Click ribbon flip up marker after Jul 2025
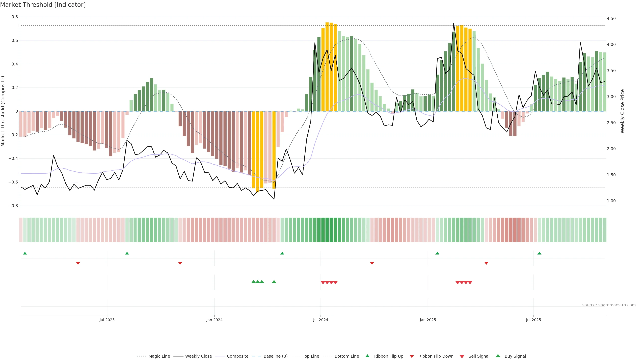The image size is (644, 362). (x=539, y=253)
